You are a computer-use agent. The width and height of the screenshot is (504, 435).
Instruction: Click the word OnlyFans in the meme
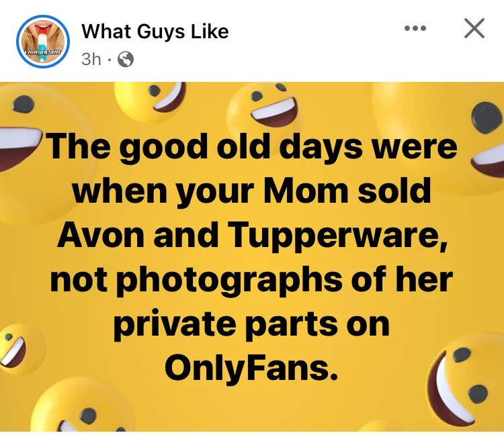pyautogui.click(x=251, y=367)
